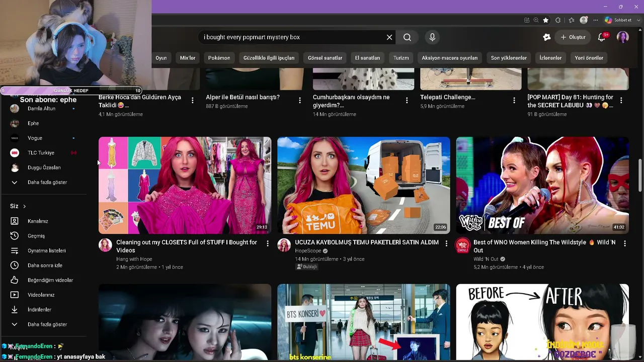This screenshot has width=644, height=362.
Task: Toggle the favorite star in address bar
Action: (x=546, y=20)
